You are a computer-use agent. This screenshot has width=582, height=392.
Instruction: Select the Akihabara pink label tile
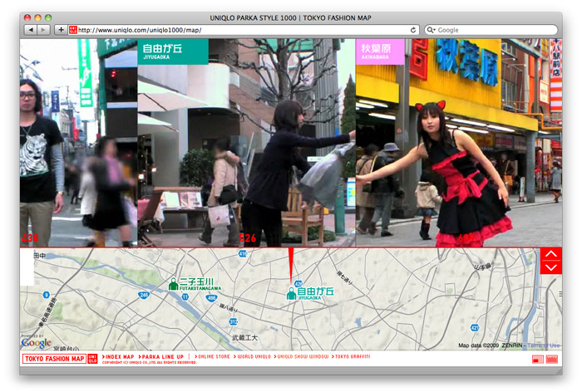(x=380, y=52)
